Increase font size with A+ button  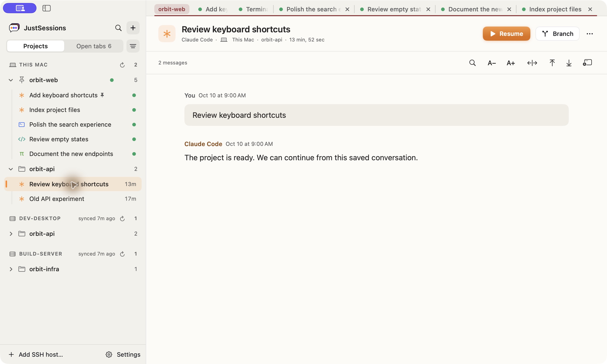tap(511, 63)
